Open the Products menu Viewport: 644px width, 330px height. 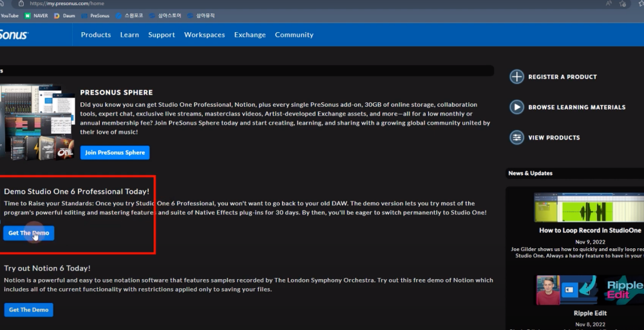pos(96,35)
